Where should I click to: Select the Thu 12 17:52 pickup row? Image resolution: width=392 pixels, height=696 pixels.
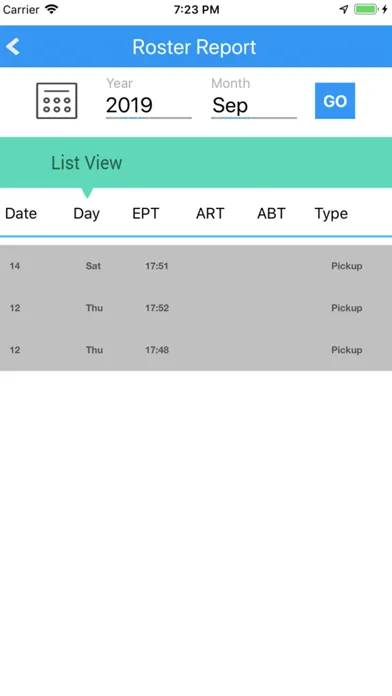pos(196,308)
